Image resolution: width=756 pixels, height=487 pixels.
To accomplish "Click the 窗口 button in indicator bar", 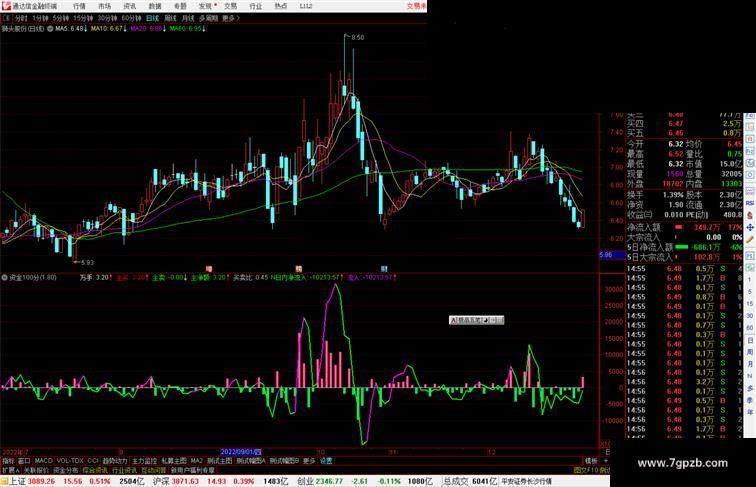I will [24, 461].
